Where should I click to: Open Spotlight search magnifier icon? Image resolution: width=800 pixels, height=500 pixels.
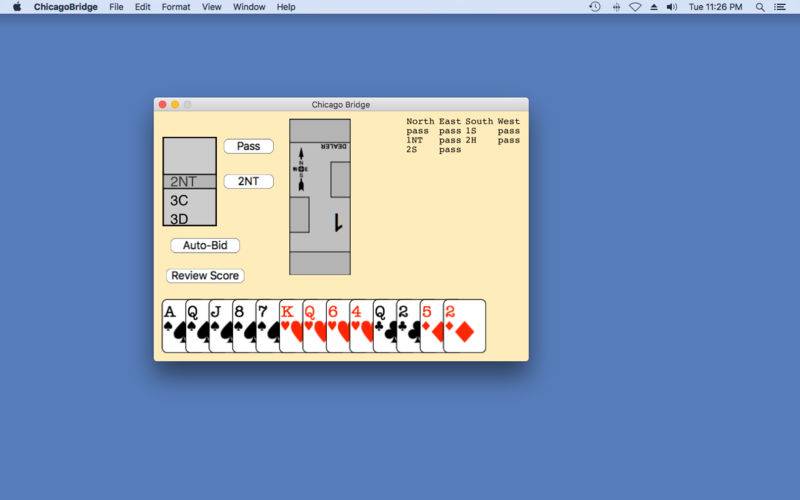pyautogui.click(x=760, y=7)
